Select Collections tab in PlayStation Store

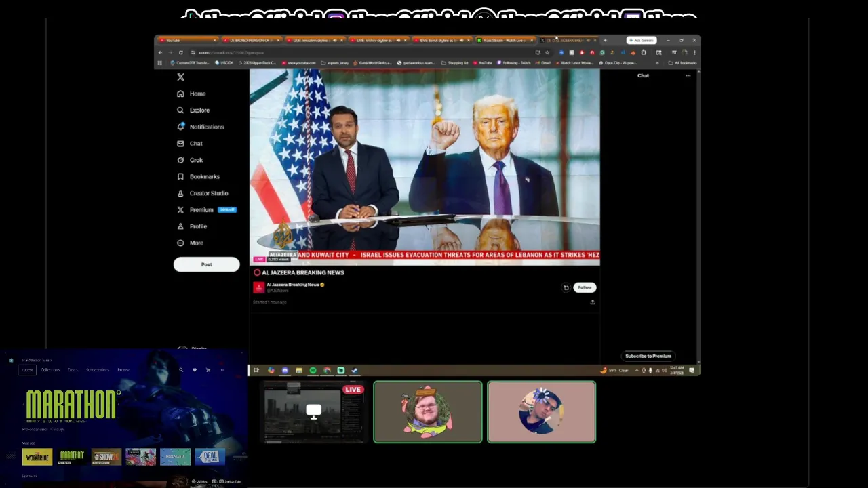click(50, 370)
